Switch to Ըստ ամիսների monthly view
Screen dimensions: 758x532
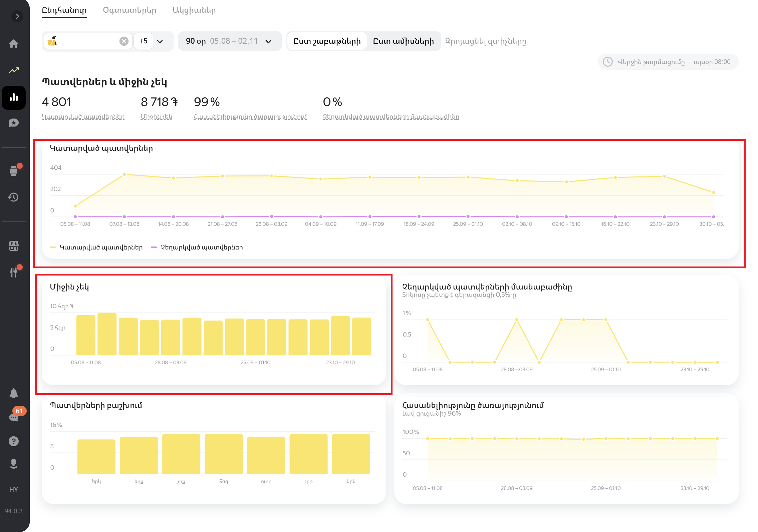click(403, 41)
